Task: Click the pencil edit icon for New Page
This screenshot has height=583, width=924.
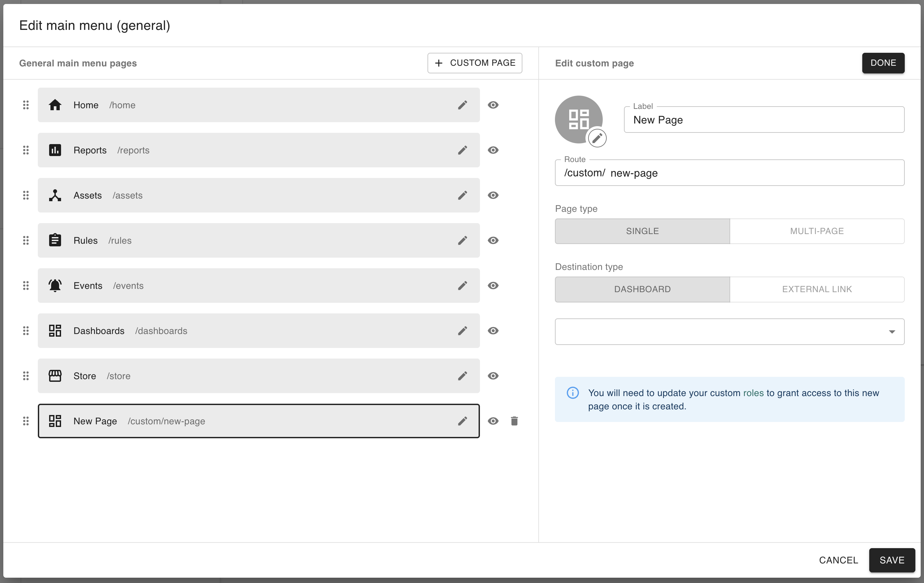Action: [x=462, y=421]
